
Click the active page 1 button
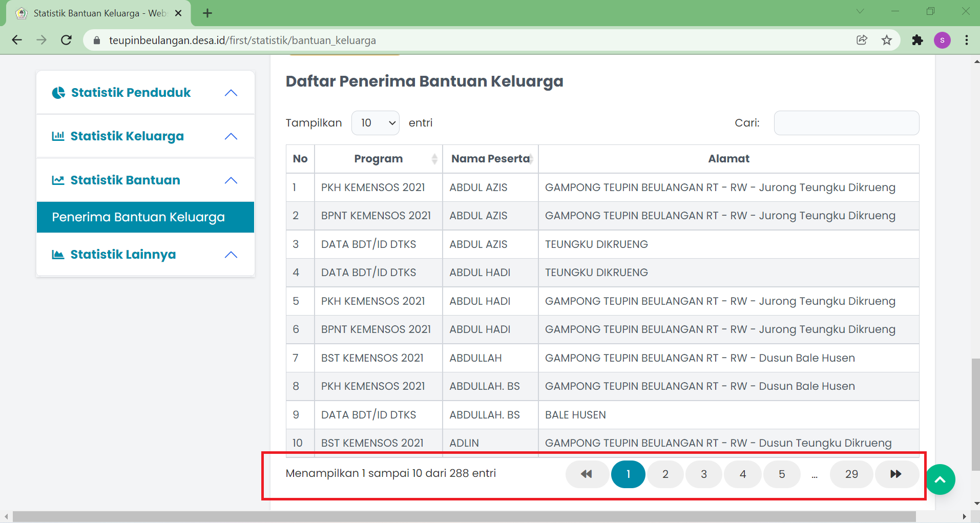coord(628,474)
